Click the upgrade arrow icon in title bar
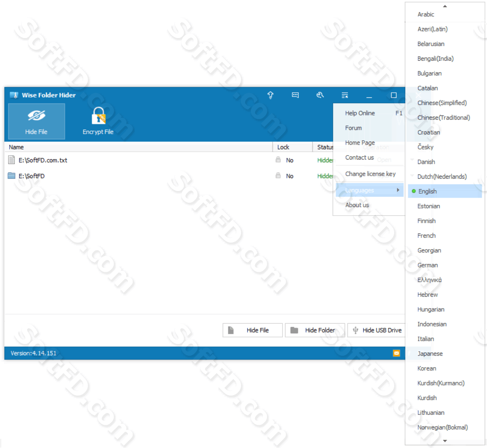This screenshot has width=487, height=448. 270,95
